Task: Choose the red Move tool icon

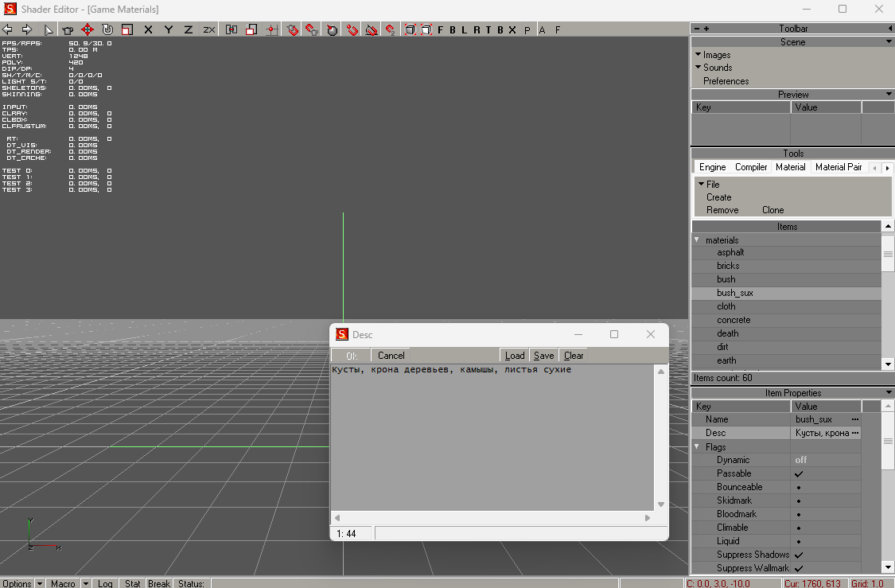Action: pyautogui.click(x=88, y=29)
